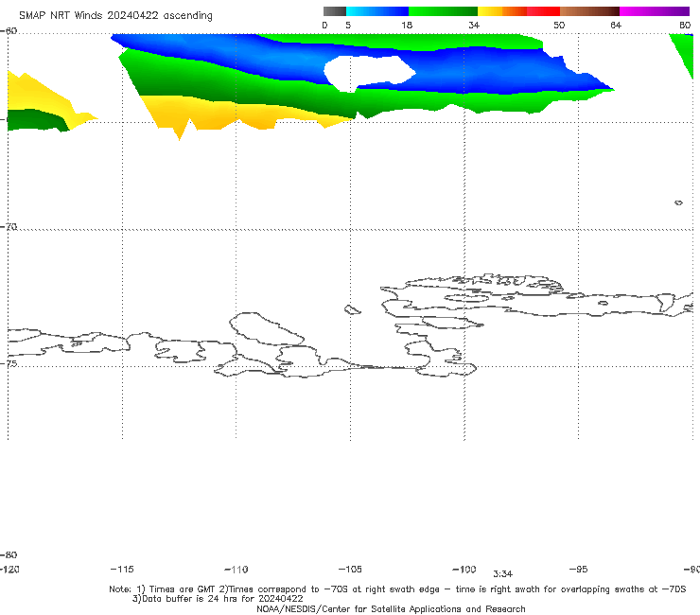Click the colorbar label '64'

(x=616, y=25)
